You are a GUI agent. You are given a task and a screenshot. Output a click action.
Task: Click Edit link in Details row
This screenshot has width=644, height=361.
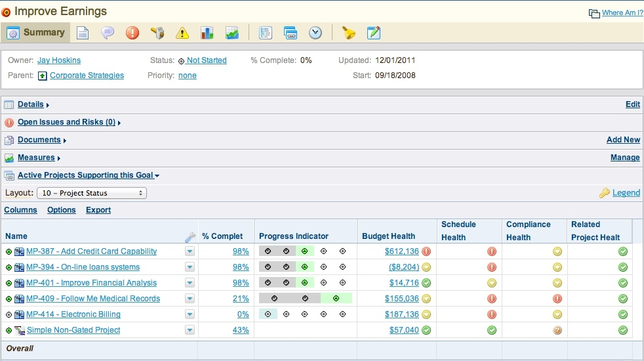pos(632,104)
